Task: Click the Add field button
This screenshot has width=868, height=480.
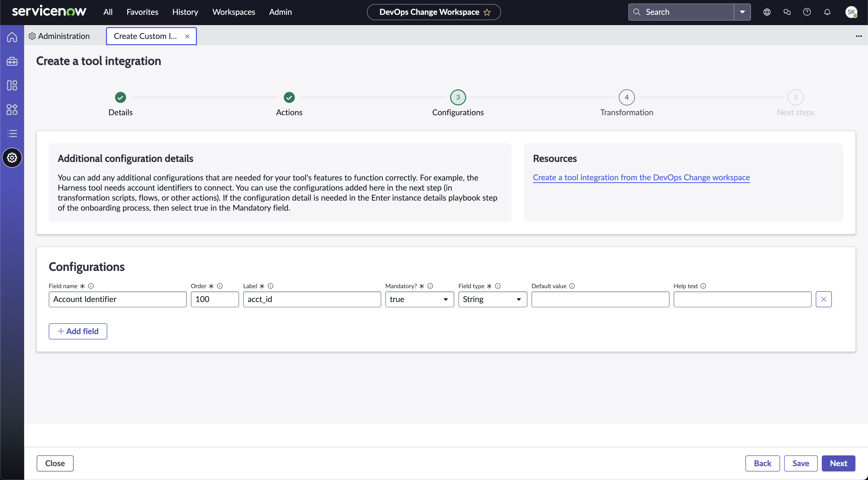Action: [x=78, y=331]
